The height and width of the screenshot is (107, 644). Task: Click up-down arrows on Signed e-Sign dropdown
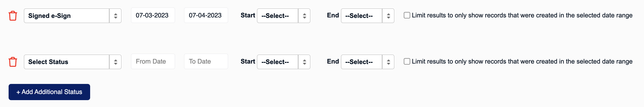[x=115, y=16]
